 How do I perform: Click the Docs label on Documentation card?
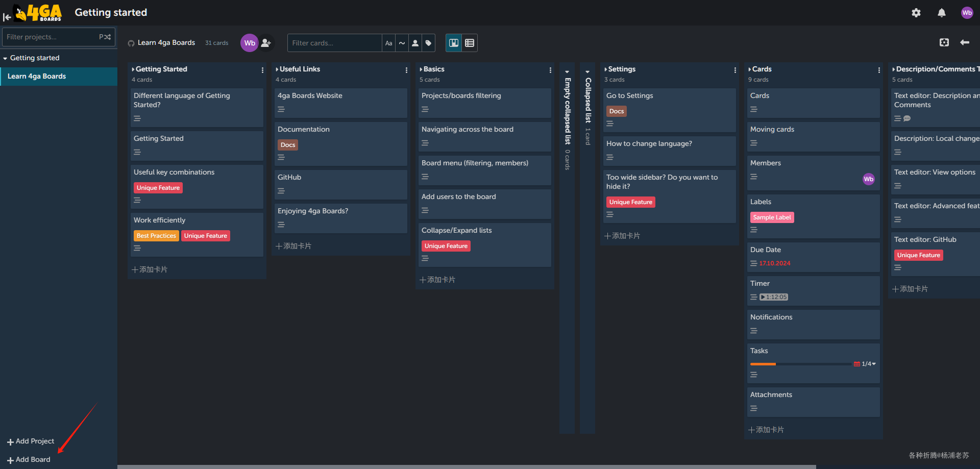pos(288,145)
